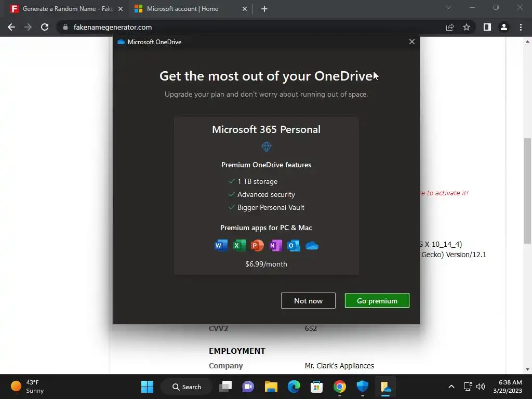Click the Word app icon in the OneDrive dialog
Image resolution: width=532 pixels, height=399 pixels.
pyautogui.click(x=221, y=245)
